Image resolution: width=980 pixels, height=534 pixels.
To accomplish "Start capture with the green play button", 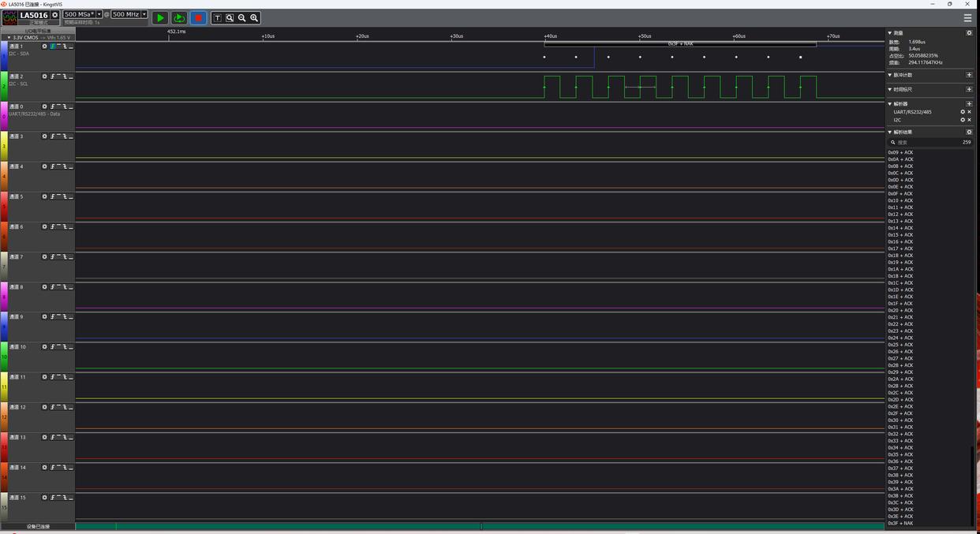I will tap(160, 17).
